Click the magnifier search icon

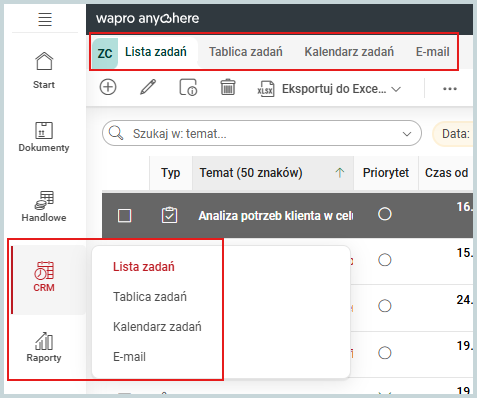[x=116, y=133]
